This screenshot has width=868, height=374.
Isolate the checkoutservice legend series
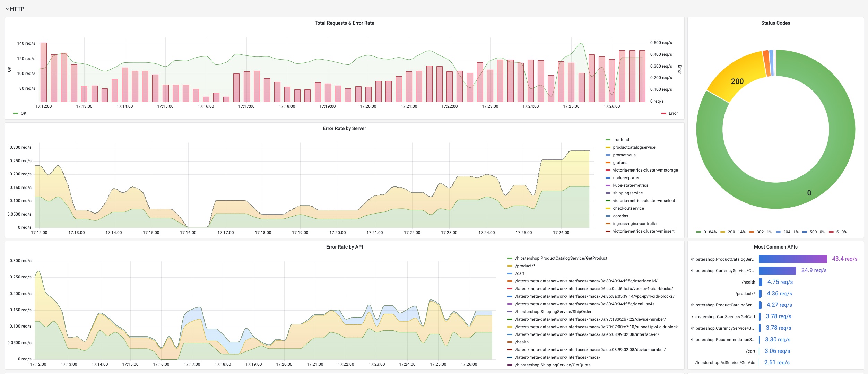(628, 208)
